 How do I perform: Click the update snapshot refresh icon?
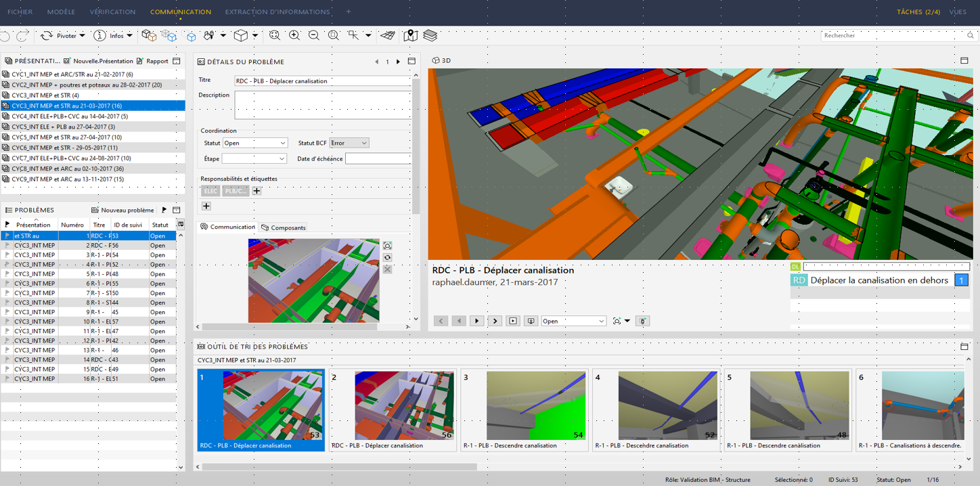click(387, 257)
